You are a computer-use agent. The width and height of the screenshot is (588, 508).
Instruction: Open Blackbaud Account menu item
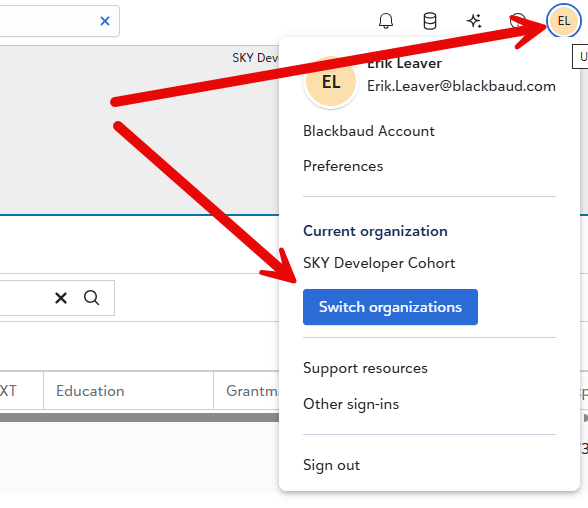click(x=369, y=131)
